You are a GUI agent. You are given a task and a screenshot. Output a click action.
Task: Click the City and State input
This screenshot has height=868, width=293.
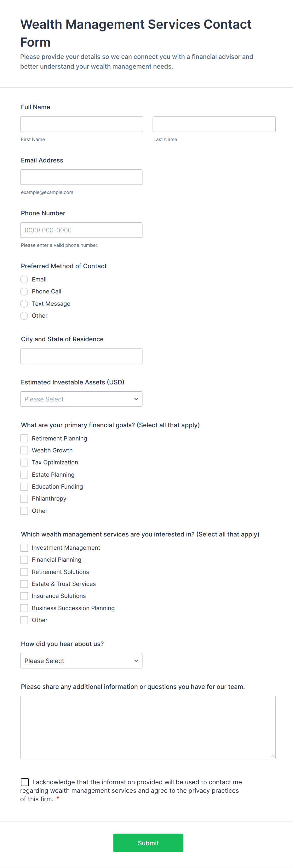[81, 356]
